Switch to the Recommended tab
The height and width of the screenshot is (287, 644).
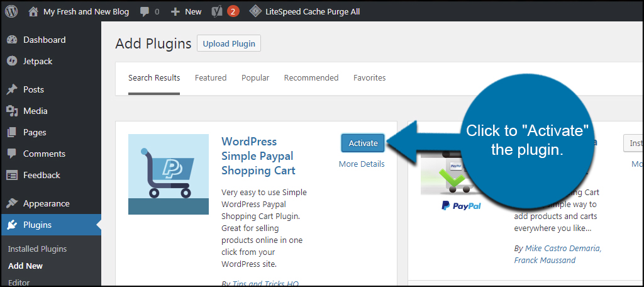coord(311,77)
